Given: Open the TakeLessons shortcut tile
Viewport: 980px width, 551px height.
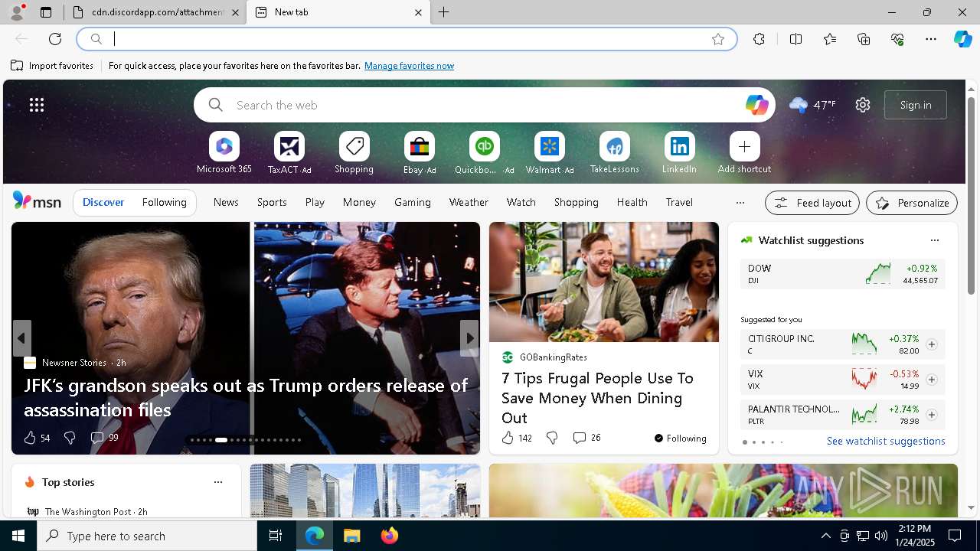Looking at the screenshot, I should tap(614, 153).
